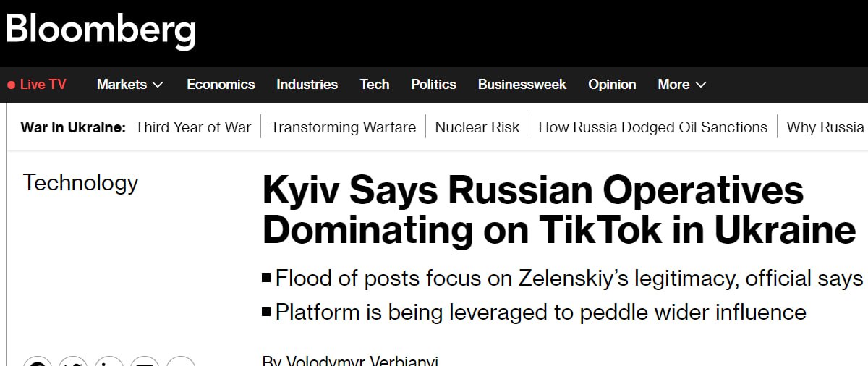This screenshot has width=868, height=366.
Task: Share article via Facebook icon
Action: tap(37, 363)
